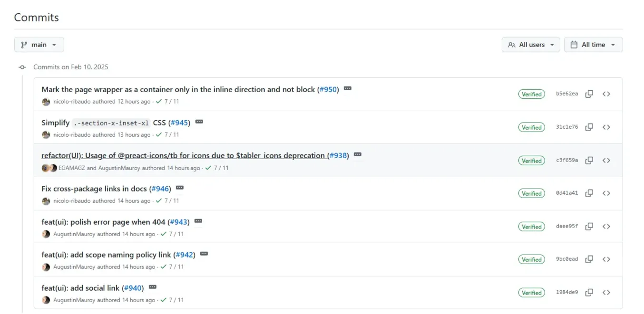644x314 pixels.
Task: Browse repository at commit b5e62ea
Action: (x=606, y=94)
